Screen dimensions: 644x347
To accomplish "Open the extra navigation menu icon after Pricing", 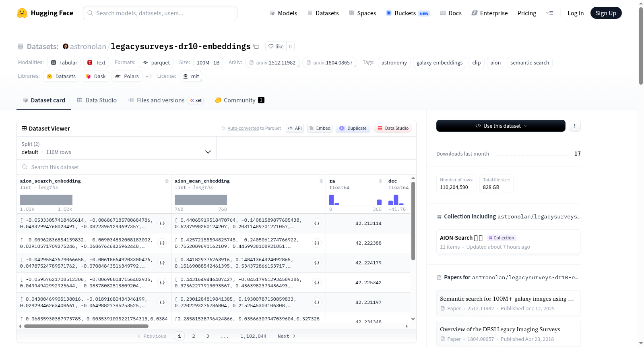I will click(x=549, y=13).
